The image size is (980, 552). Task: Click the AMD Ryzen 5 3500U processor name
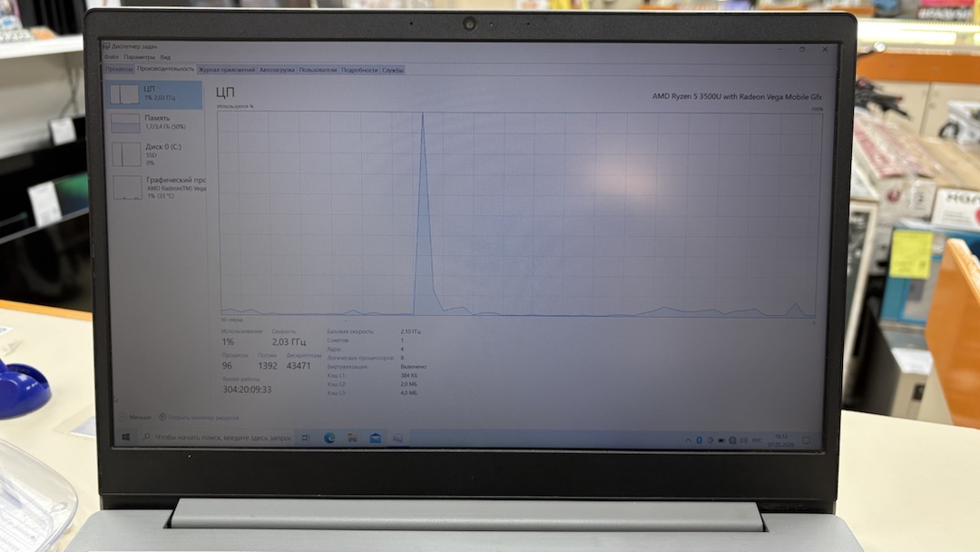(x=737, y=97)
